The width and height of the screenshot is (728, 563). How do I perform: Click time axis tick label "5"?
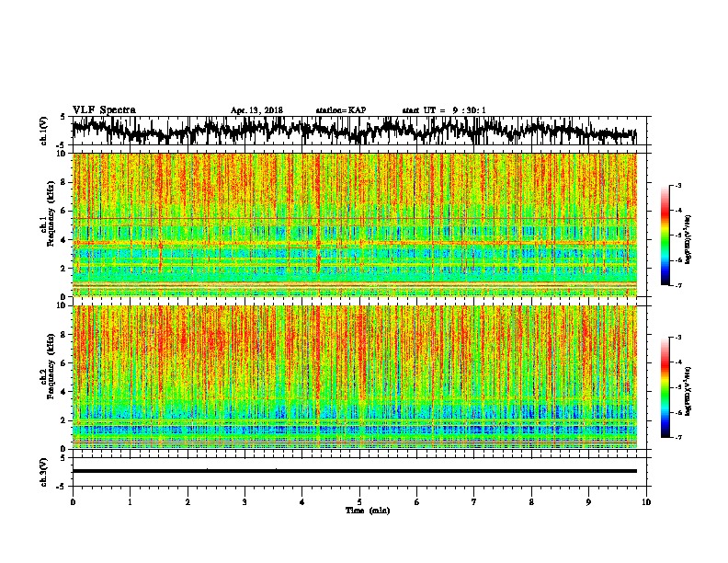click(x=359, y=501)
